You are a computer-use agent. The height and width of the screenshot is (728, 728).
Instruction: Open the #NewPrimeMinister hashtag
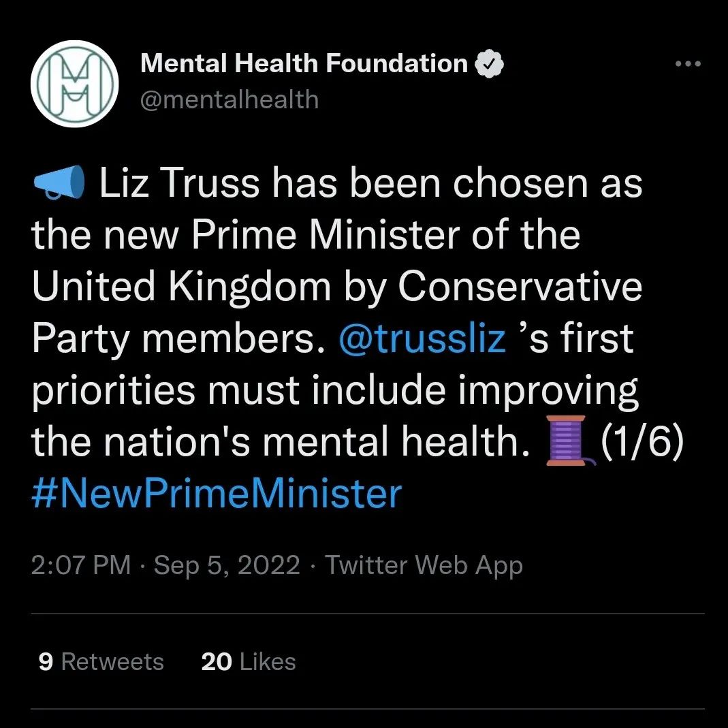pyautogui.click(x=217, y=494)
